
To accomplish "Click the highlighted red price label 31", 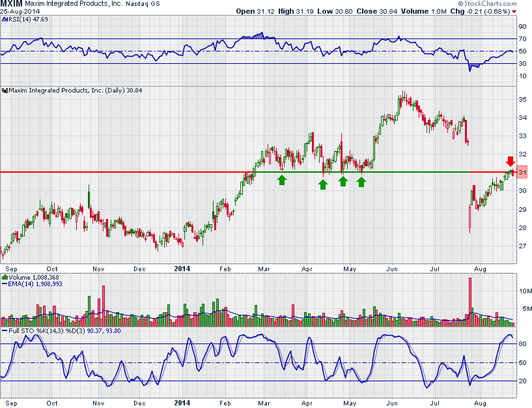I will [x=522, y=173].
